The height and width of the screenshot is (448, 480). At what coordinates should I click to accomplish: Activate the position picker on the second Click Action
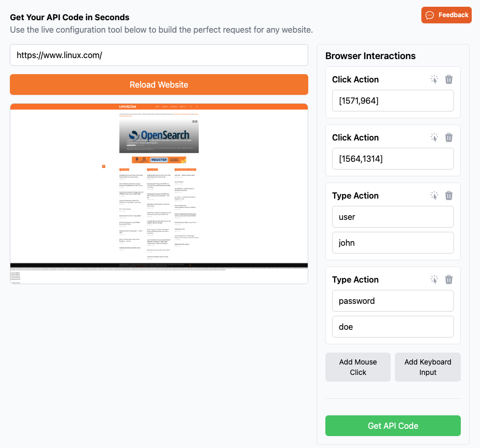click(434, 137)
